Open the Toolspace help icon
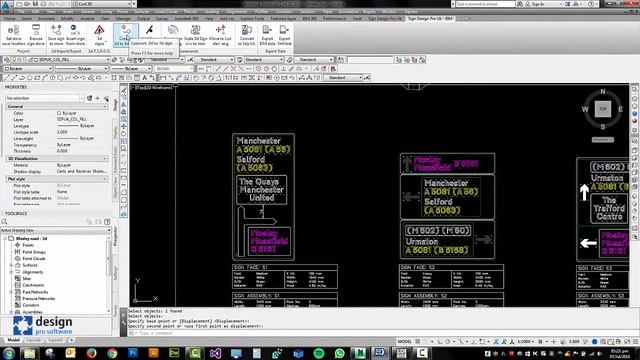This screenshot has height=360, width=640. point(107,222)
